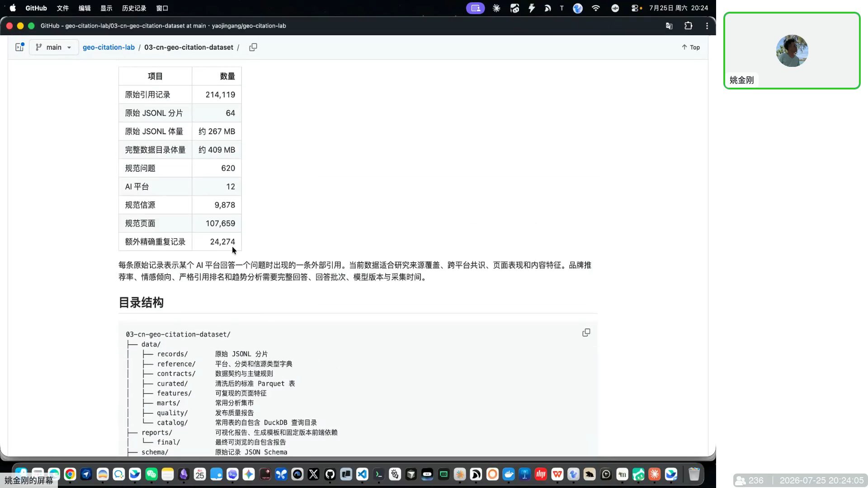Screen dimensions: 868x488
Task: Open GitHub Desktop icon in the dock
Action: [330, 474]
